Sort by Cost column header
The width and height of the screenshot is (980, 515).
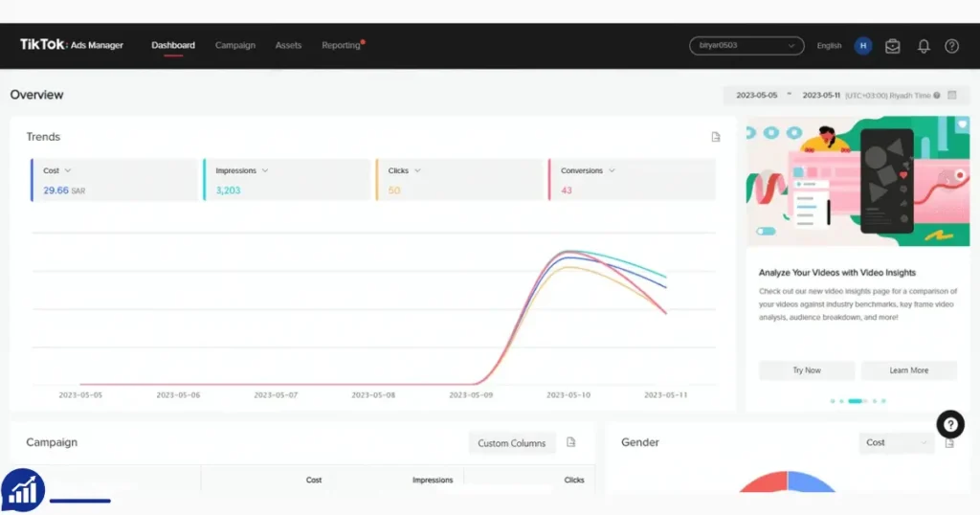[x=314, y=480]
